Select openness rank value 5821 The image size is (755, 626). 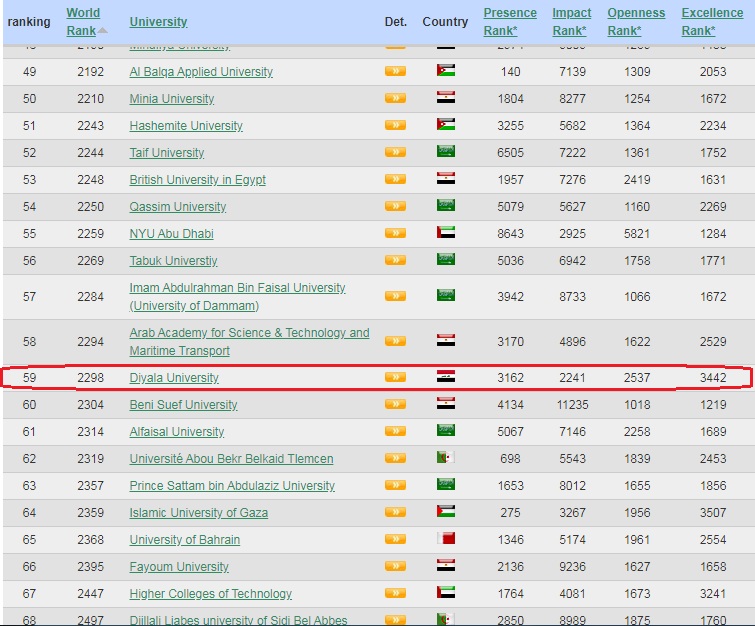(x=637, y=234)
